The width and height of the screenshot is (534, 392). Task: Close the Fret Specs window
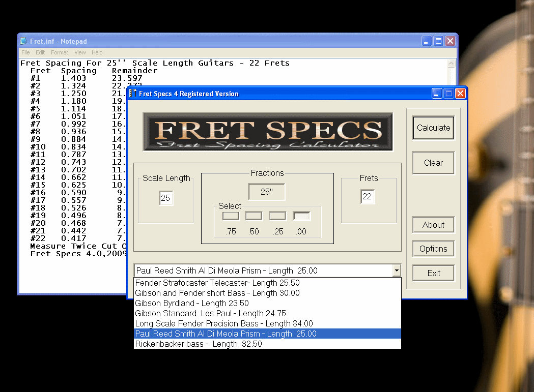[x=460, y=93]
